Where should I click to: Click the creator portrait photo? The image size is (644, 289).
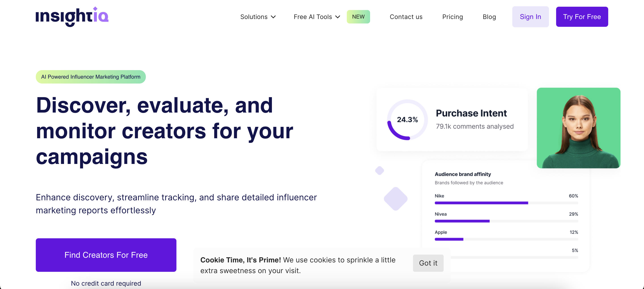point(578,128)
